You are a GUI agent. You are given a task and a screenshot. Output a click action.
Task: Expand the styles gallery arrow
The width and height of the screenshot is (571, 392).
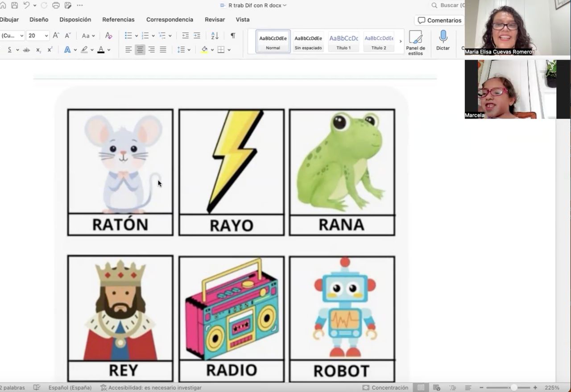pos(400,41)
